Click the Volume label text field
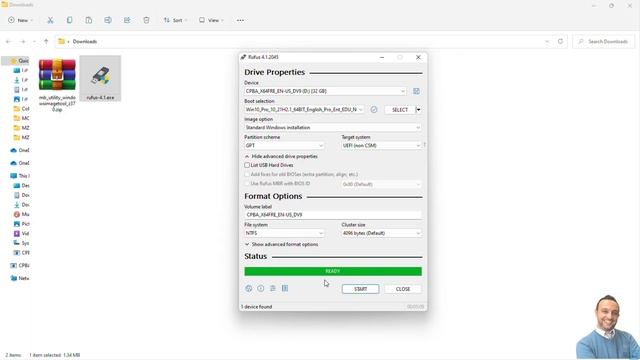Screen dimensions: 640x360 [333, 214]
